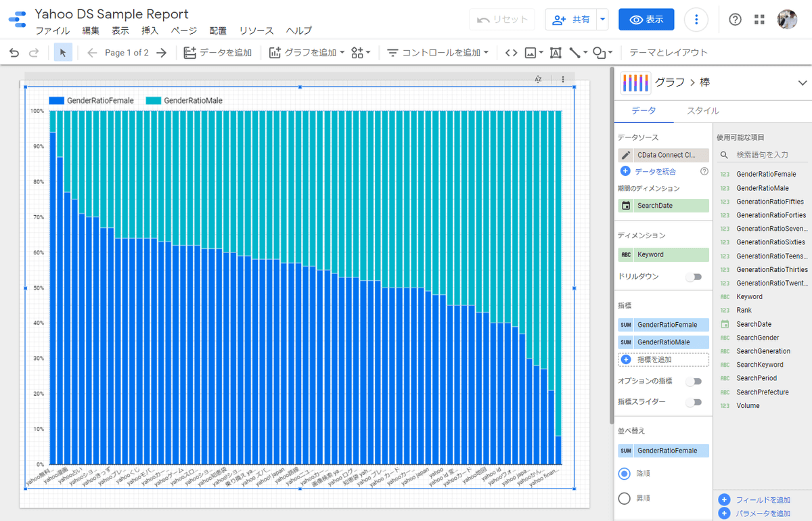Click the embed URL code icon
Viewport: 812px width, 521px height.
coord(512,52)
